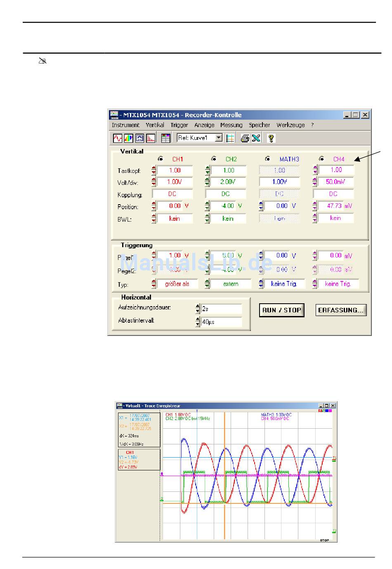Click the waveform trace toolbar icon
The image size is (392, 569).
117,138
